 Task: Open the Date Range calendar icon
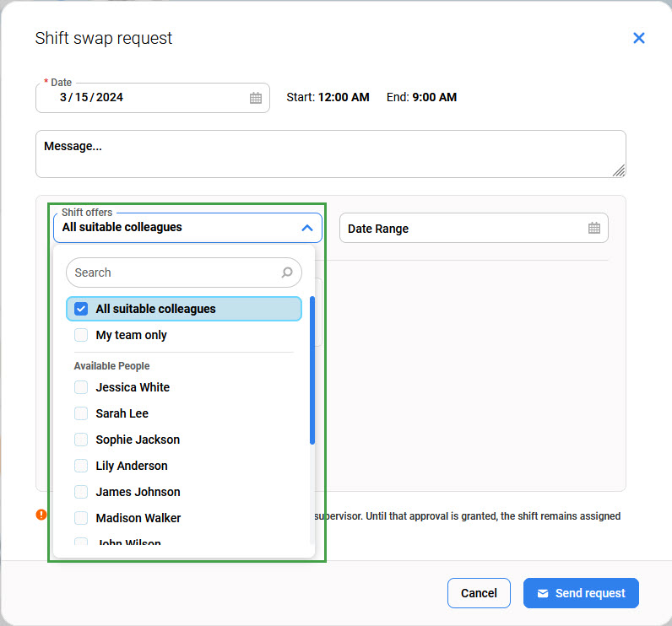[593, 229]
